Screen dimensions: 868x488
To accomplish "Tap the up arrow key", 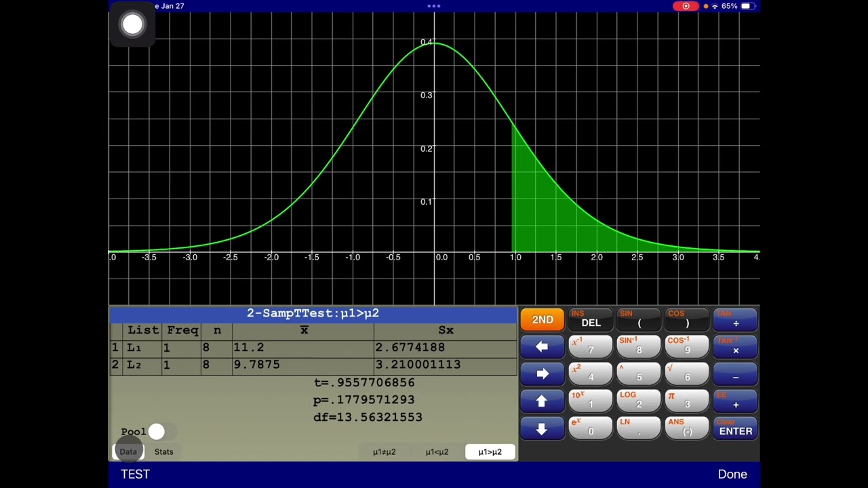I will click(542, 401).
